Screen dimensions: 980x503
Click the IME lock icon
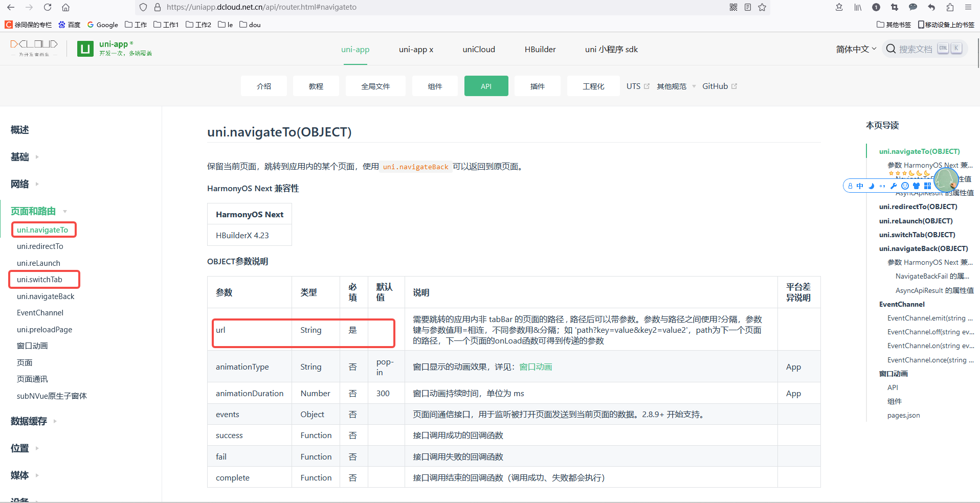(850, 186)
